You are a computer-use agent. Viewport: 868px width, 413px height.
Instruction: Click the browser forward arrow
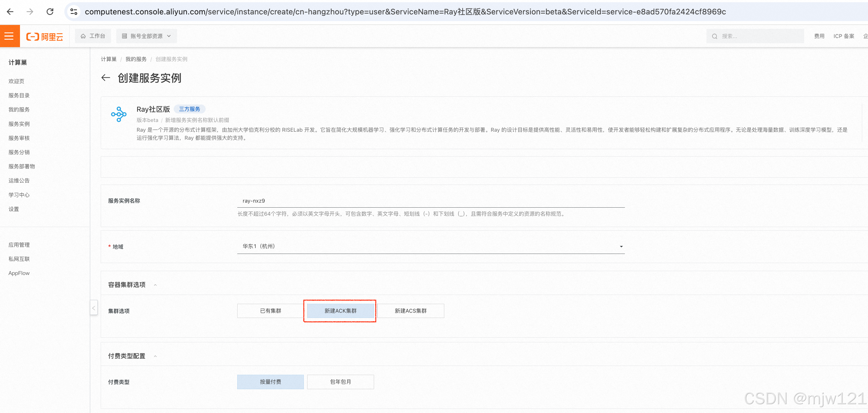(30, 12)
